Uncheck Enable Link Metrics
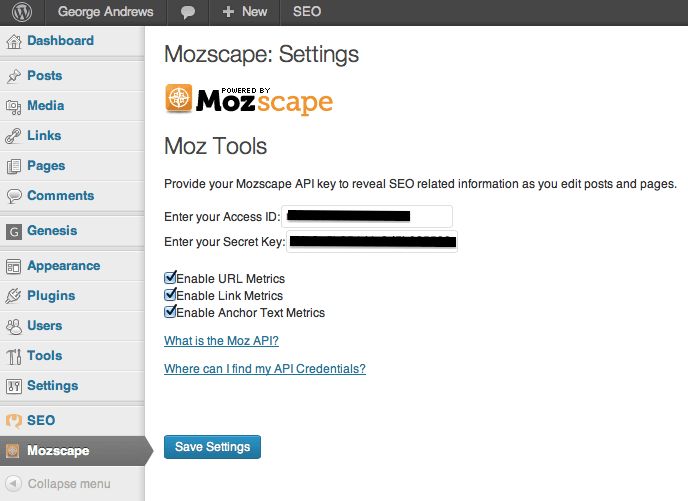The width and height of the screenshot is (688, 501). 170,295
